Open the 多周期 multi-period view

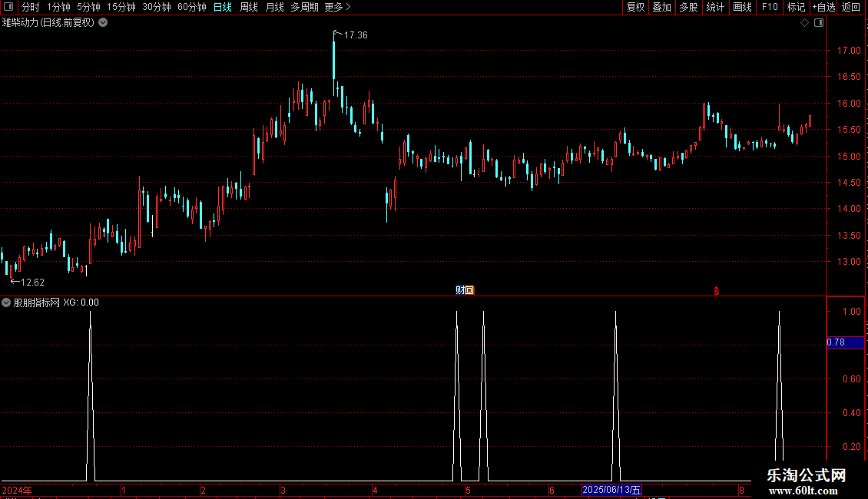304,7
